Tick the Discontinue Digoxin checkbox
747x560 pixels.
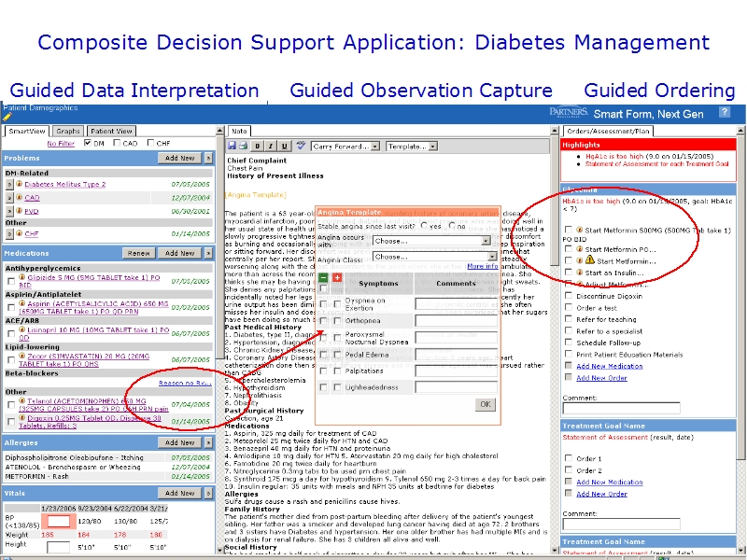568,296
